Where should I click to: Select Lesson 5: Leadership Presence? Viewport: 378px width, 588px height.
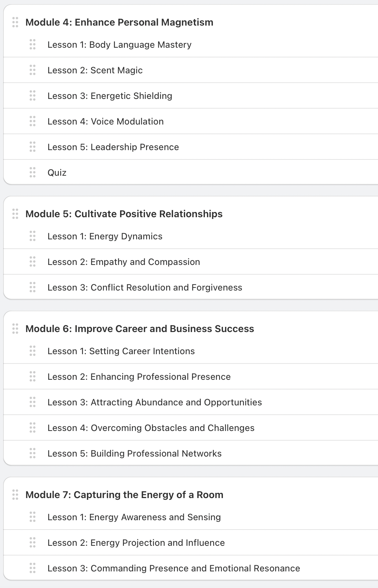(113, 147)
